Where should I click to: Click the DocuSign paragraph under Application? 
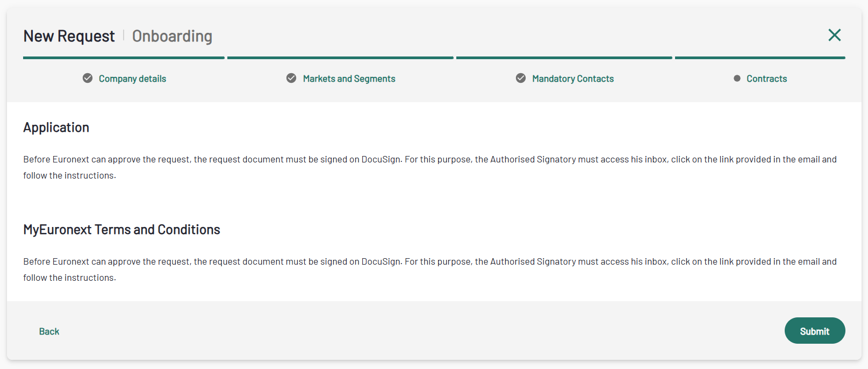click(430, 167)
